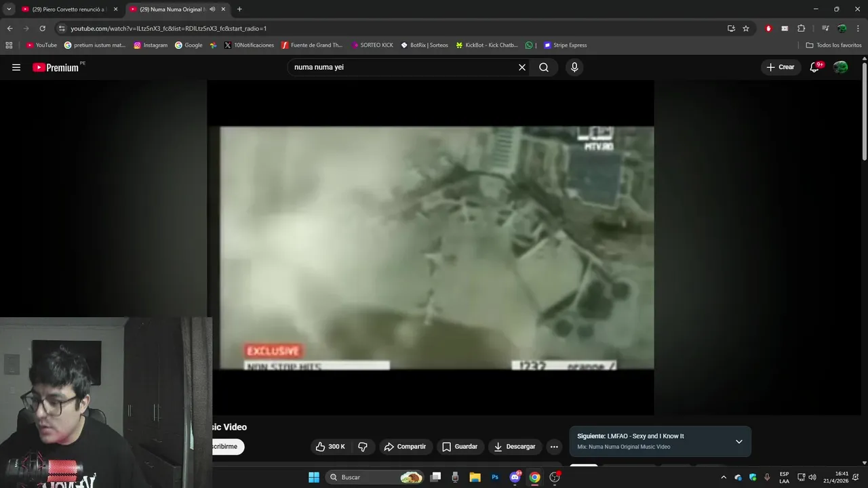Open the account avatar menu
The width and height of the screenshot is (868, 488).
841,67
